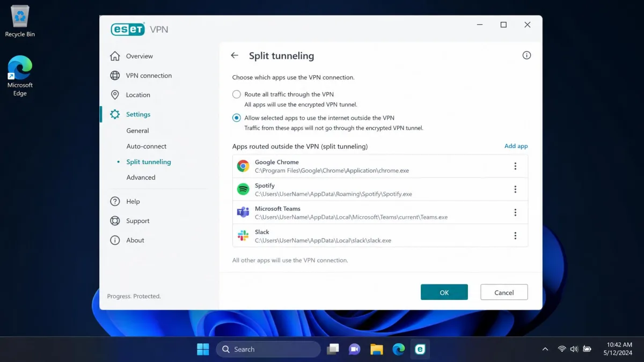Open more options menu for Slack

515,236
